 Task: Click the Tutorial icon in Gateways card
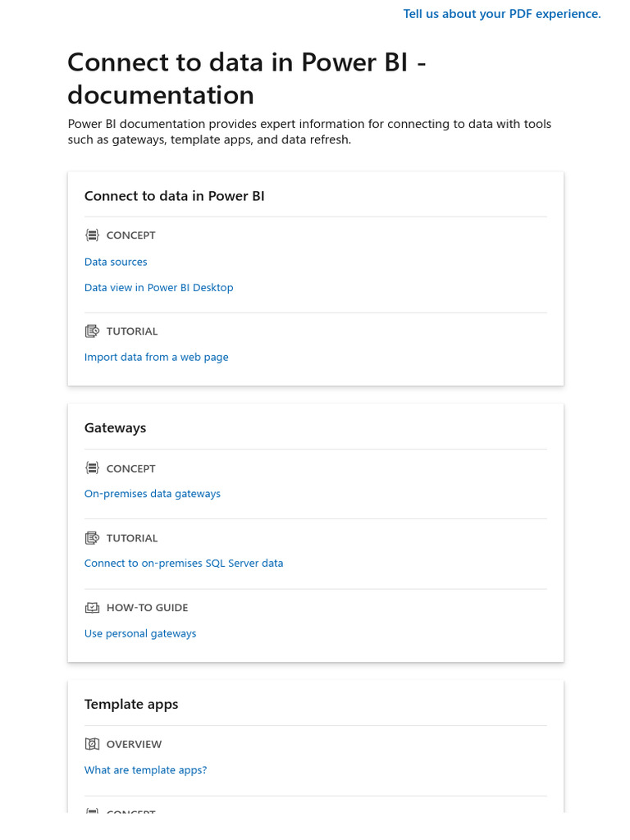92,538
